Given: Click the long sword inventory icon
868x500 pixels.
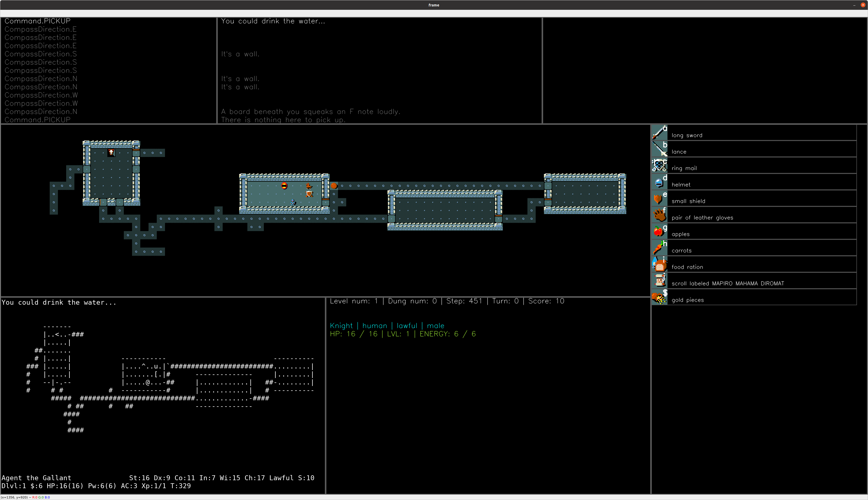Looking at the screenshot, I should pyautogui.click(x=659, y=133).
